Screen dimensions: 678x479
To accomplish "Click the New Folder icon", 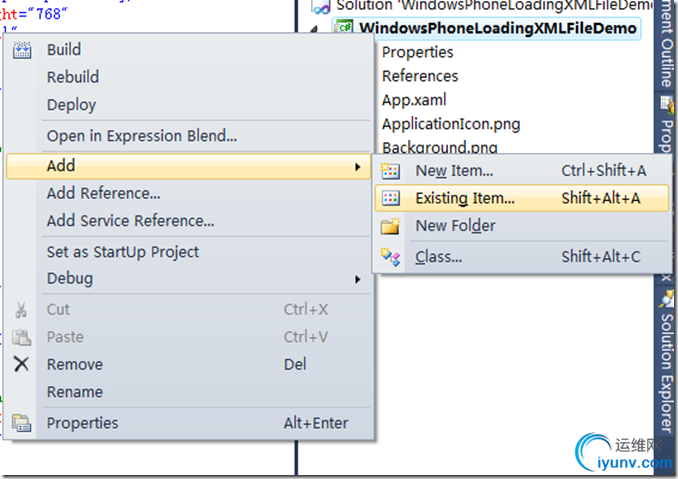I will click(391, 226).
